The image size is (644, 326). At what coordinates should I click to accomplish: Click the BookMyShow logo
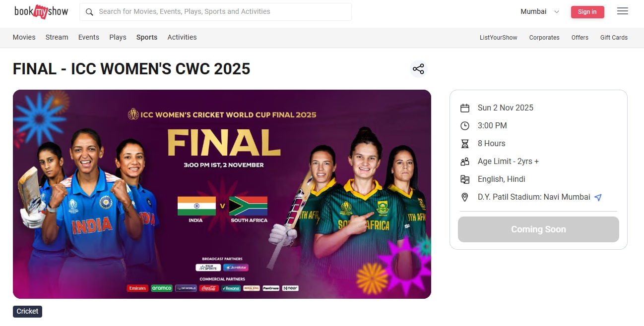41,11
